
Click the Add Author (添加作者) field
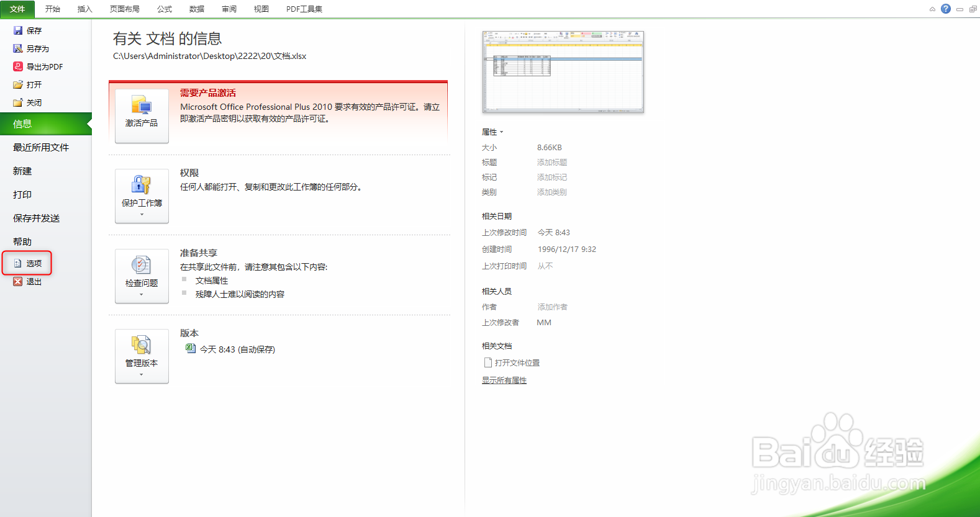[553, 307]
